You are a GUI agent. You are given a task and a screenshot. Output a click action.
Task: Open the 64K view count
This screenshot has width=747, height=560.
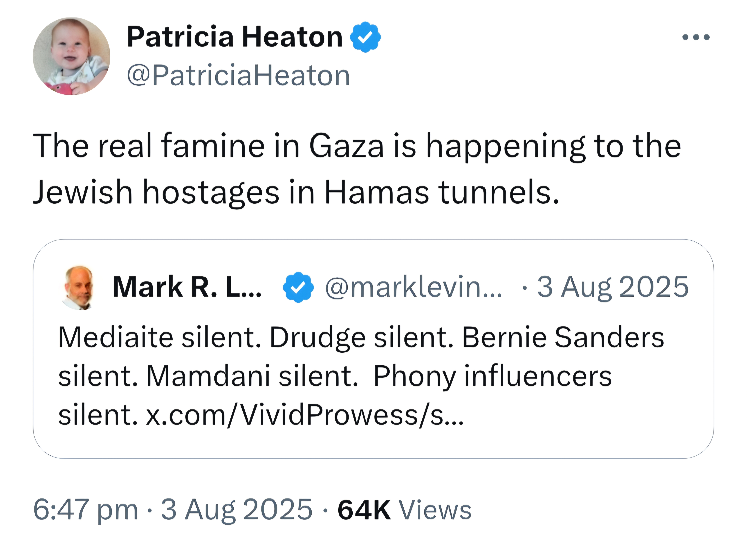click(364, 509)
